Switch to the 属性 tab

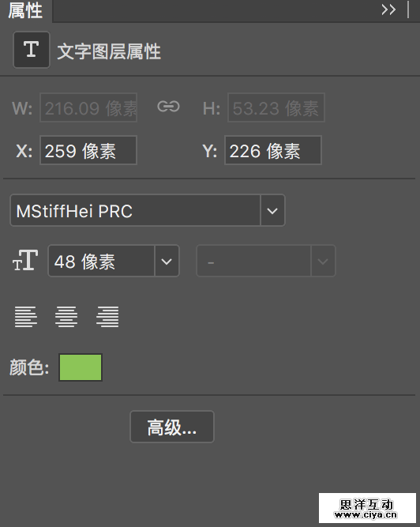[x=25, y=11]
